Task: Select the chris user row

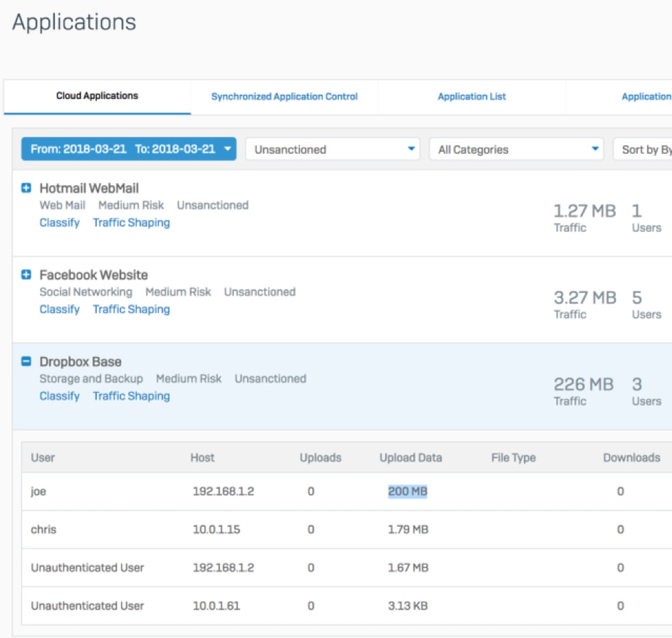Action: click(43, 530)
